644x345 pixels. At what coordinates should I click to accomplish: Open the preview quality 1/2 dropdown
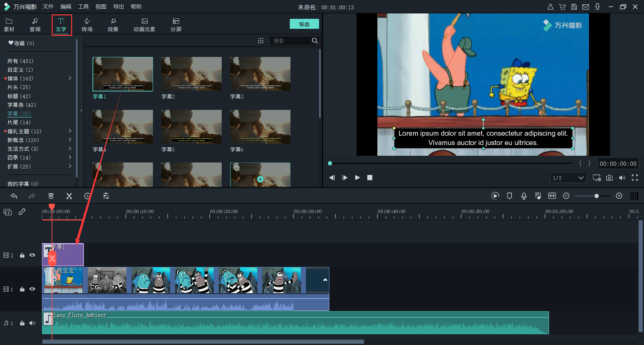pyautogui.click(x=568, y=178)
